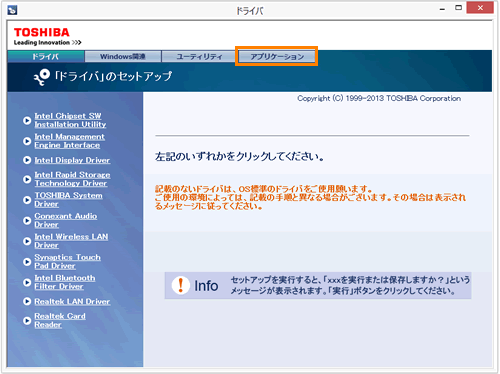Click the orange exclamation Info icon
This screenshot has height=374, width=500.
click(x=181, y=285)
